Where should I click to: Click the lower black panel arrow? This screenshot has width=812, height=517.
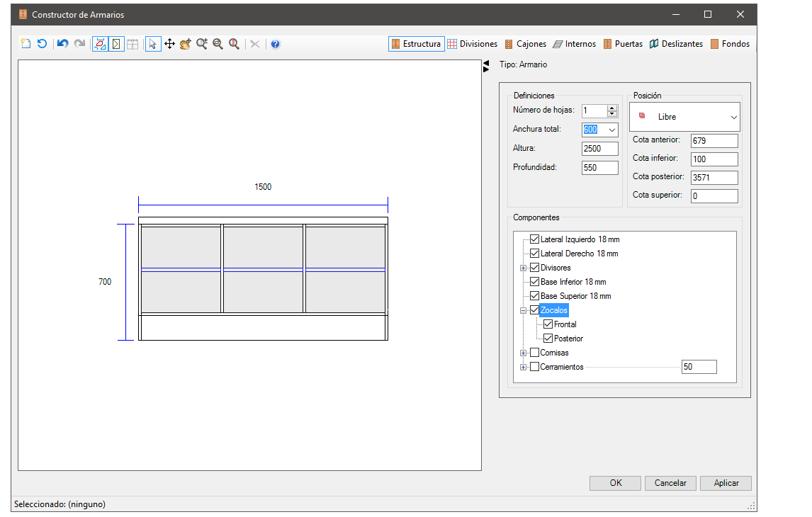point(486,69)
